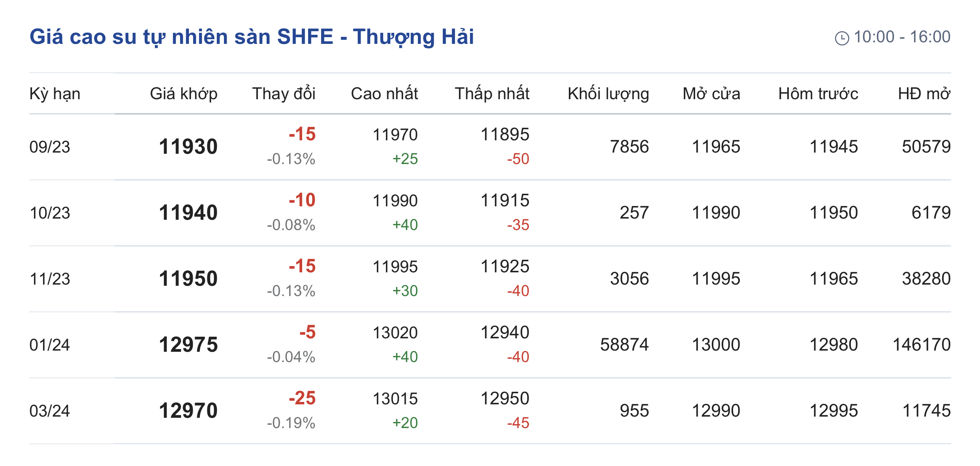The width and height of the screenshot is (980, 466).
Task: Select the HĐ mở column header
Action: click(924, 94)
